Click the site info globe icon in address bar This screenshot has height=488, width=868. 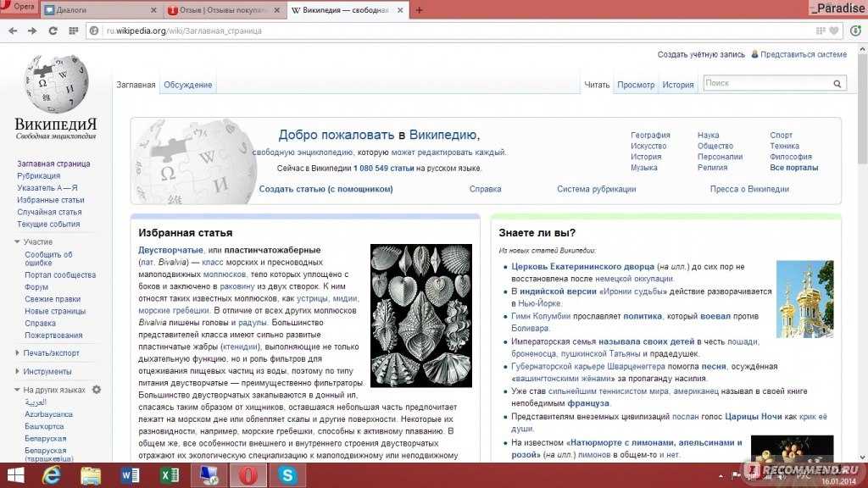coord(94,31)
